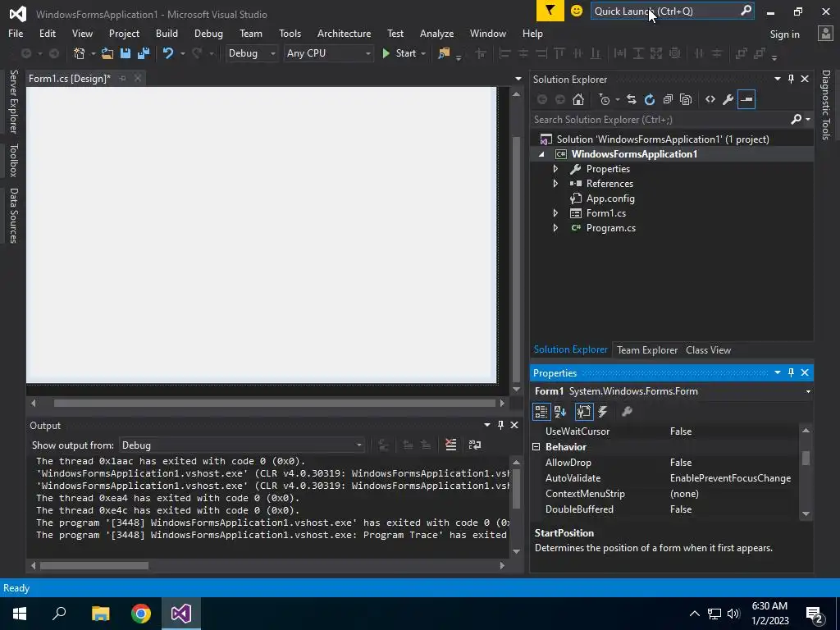Image resolution: width=840 pixels, height=630 pixels.
Task: Click the green Start debugging button
Action: click(399, 53)
